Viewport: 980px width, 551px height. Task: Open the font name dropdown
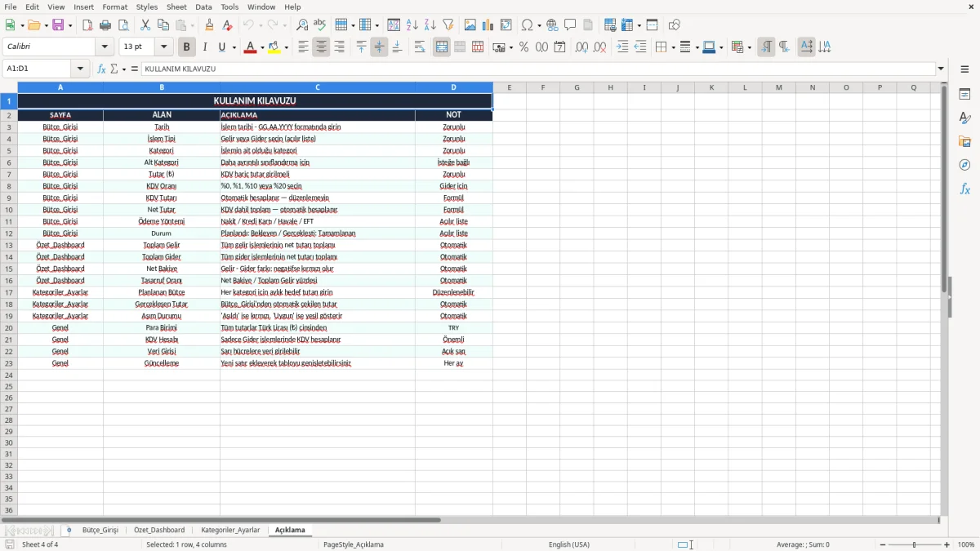coord(105,47)
